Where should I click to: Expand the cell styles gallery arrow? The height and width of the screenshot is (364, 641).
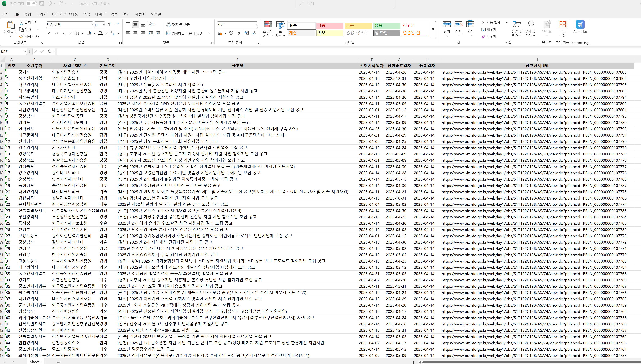click(x=433, y=29)
